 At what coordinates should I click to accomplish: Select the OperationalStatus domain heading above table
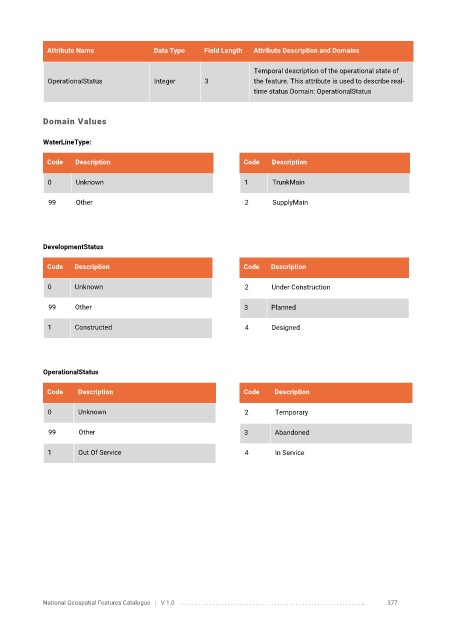[70, 372]
